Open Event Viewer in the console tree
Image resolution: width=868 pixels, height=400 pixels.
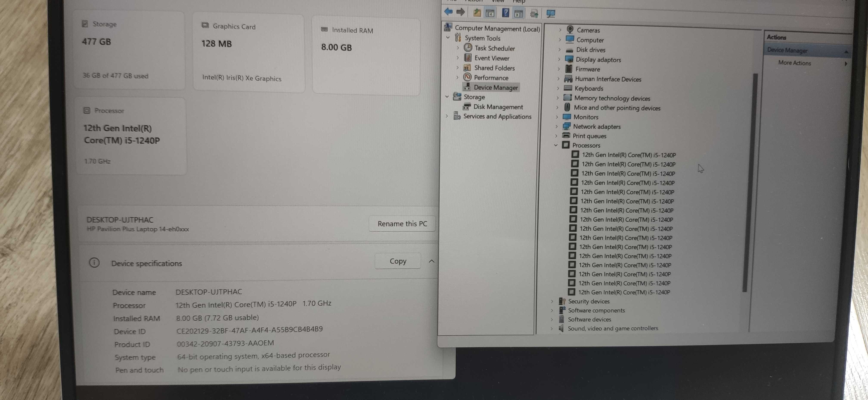point(492,58)
